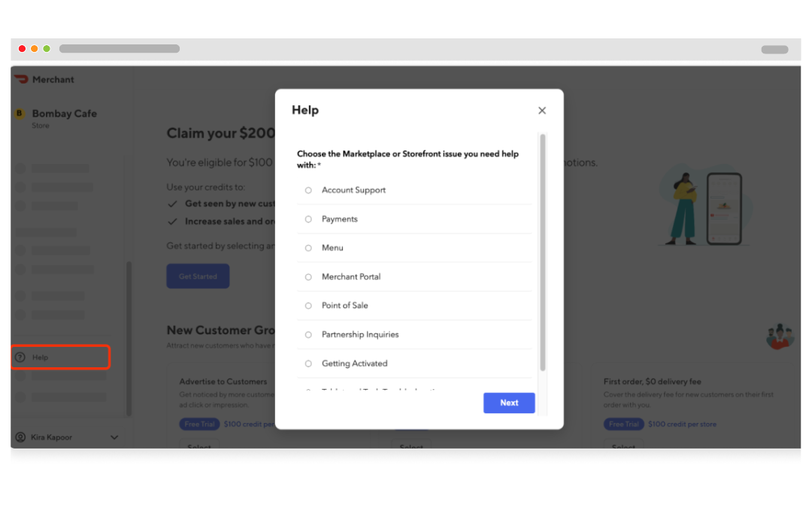Screen dimensions: 812x508
Task: Click the Bombay Cafe store avatar icon
Action: point(20,114)
